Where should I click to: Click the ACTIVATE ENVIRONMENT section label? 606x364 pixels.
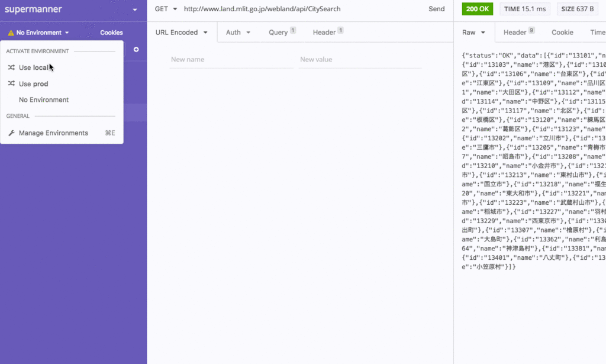coord(37,51)
